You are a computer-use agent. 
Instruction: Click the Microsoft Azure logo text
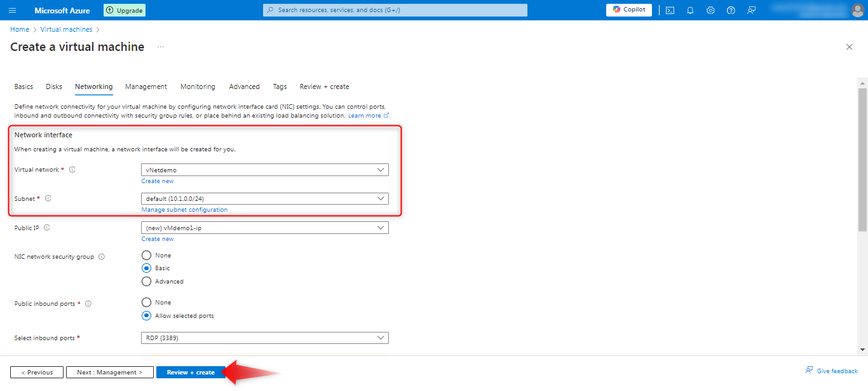point(62,10)
